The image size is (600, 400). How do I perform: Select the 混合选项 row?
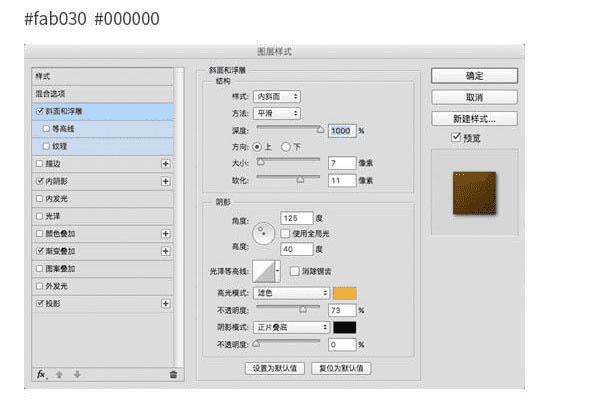103,94
